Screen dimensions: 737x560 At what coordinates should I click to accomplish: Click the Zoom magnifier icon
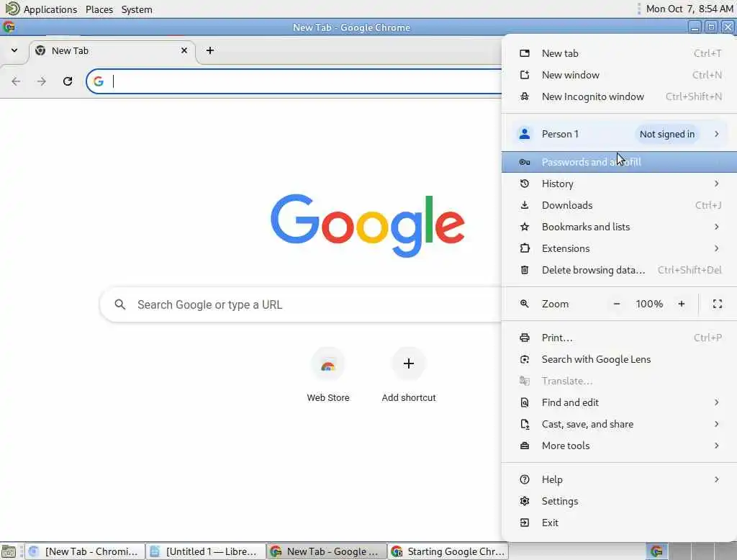tap(525, 304)
